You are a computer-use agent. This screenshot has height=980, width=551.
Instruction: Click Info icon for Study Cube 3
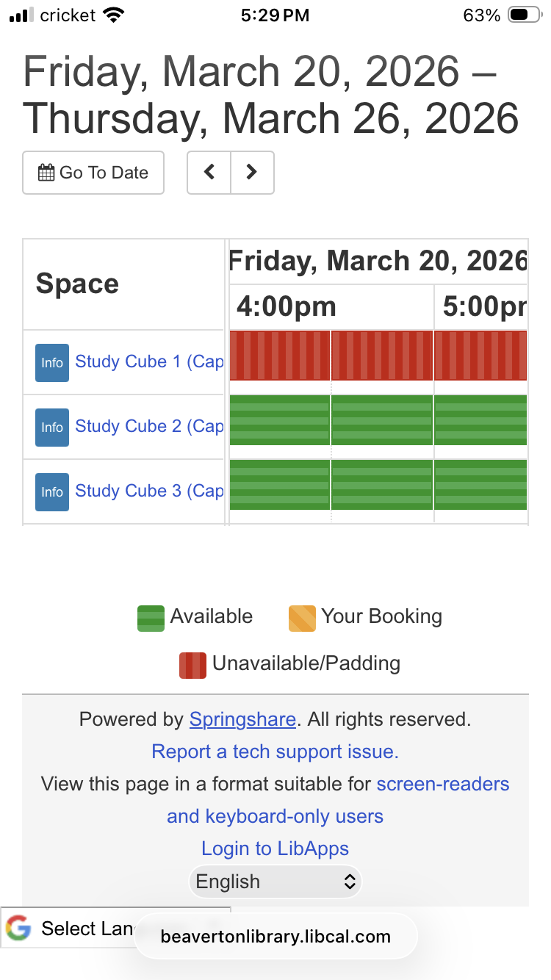52,492
